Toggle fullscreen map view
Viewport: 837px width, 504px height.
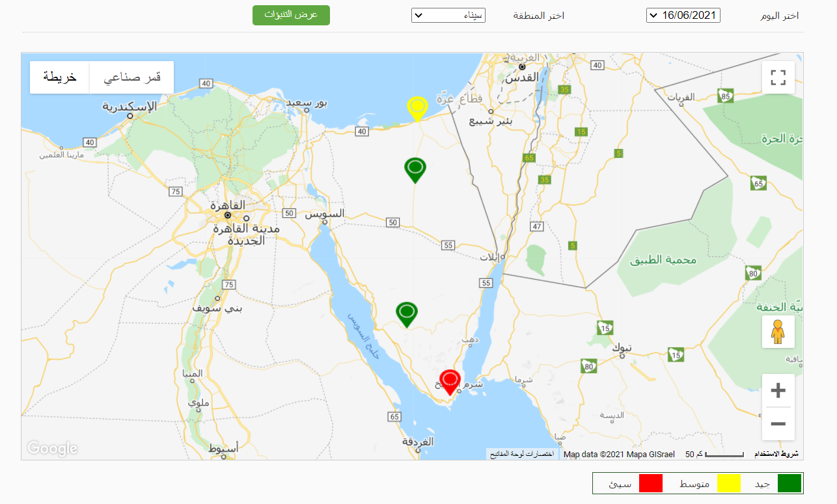tap(778, 77)
